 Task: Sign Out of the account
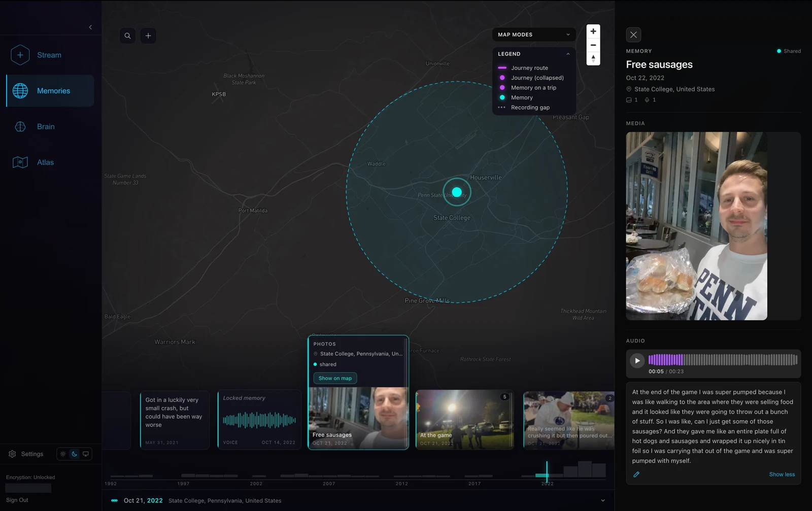(17, 500)
